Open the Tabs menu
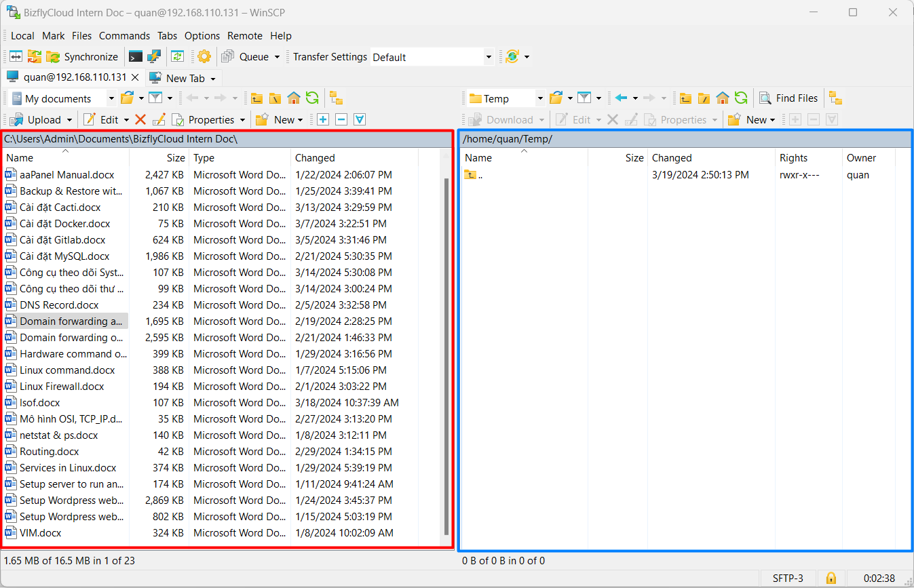The width and height of the screenshot is (914, 588). tap(167, 36)
